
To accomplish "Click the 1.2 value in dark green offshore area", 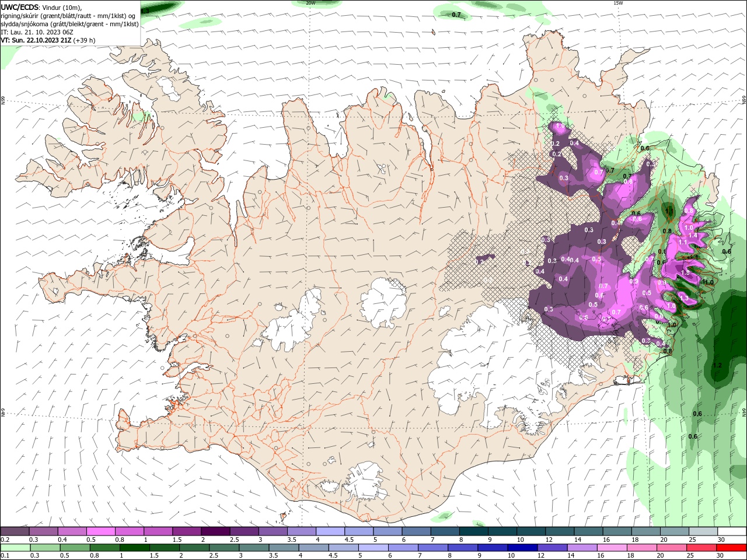I will [717, 365].
